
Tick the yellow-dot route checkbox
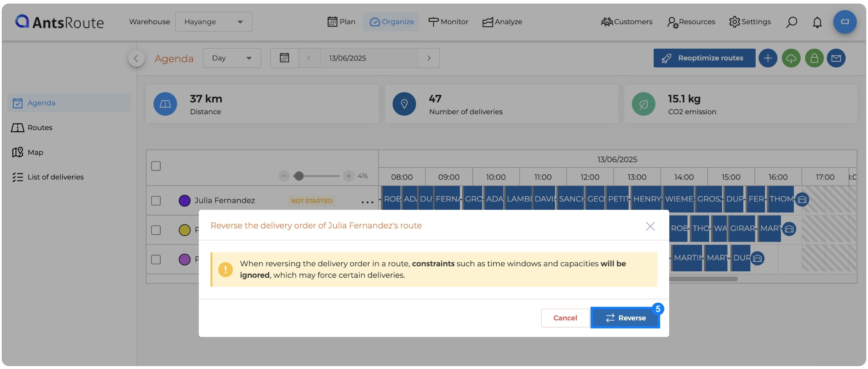click(x=156, y=230)
